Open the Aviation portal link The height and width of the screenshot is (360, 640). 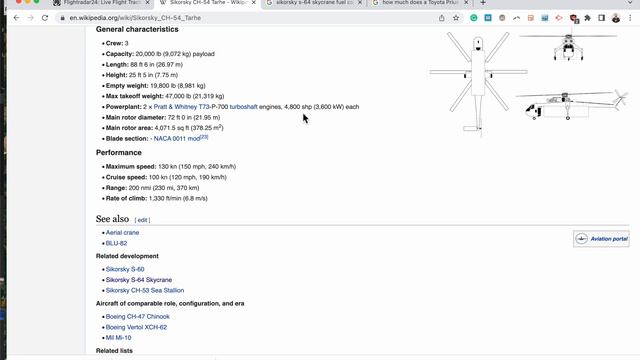609,239
